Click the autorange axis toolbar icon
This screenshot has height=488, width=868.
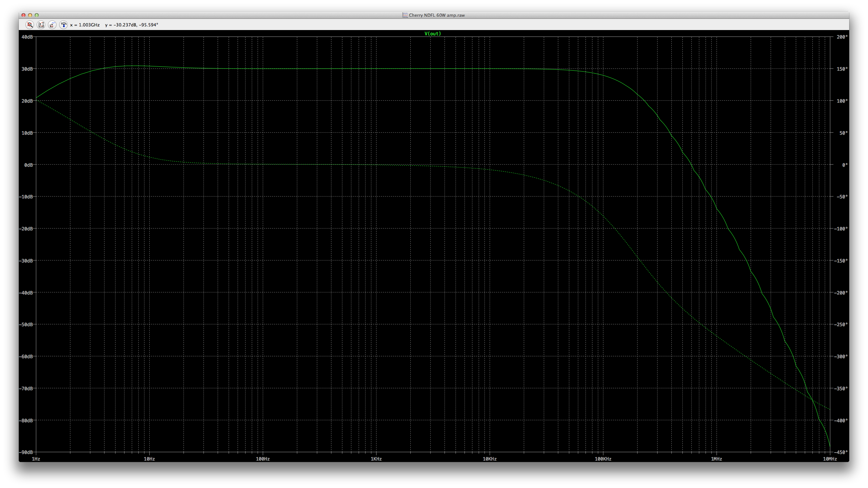41,24
